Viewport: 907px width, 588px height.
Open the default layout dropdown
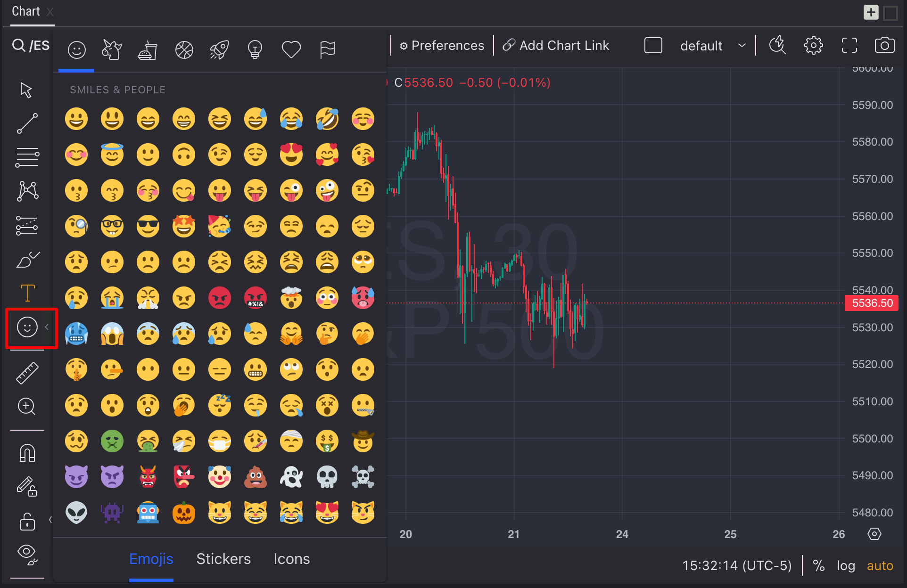point(712,46)
